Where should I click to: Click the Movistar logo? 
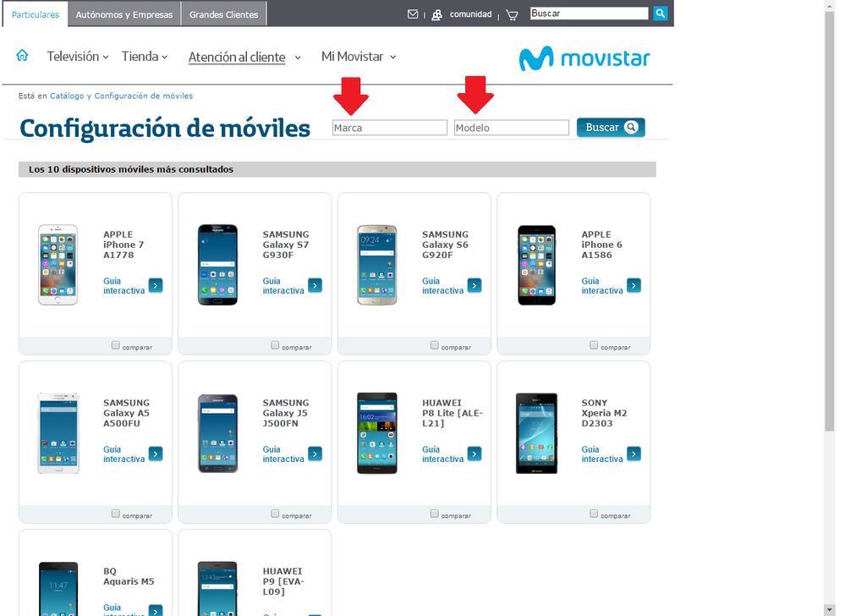coord(584,58)
